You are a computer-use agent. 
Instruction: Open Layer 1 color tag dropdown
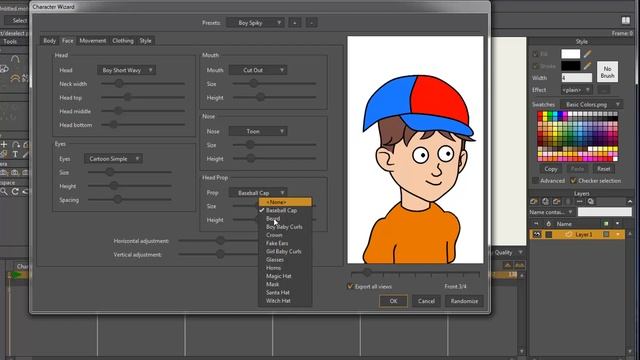618,235
